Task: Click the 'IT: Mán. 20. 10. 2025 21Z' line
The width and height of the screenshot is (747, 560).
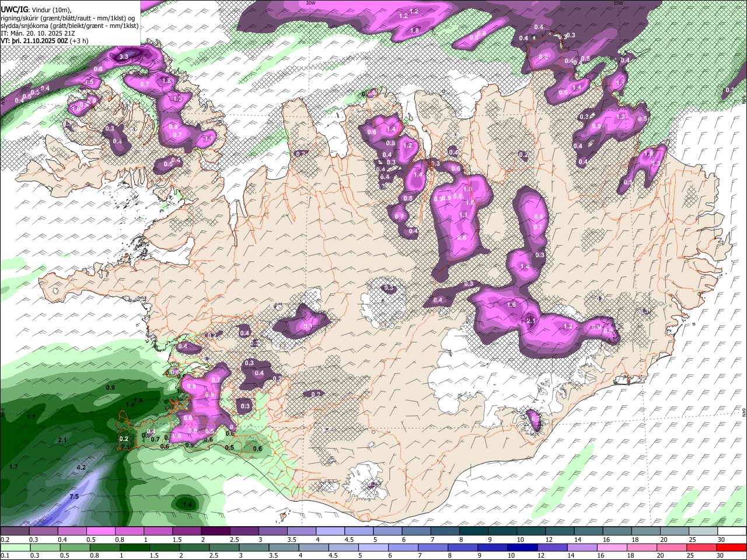Action: point(38,33)
